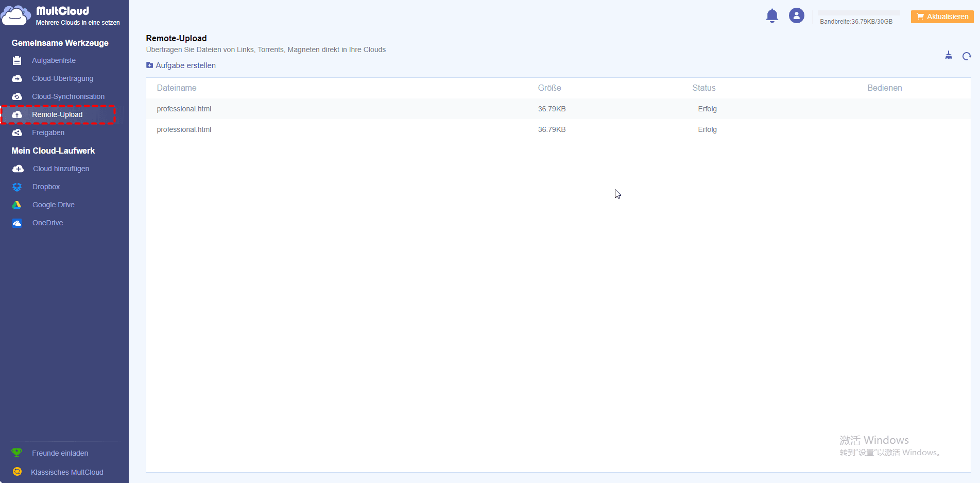Click the clear finished tasks broom icon
Image resolution: width=980 pixels, height=483 pixels.
(x=949, y=56)
